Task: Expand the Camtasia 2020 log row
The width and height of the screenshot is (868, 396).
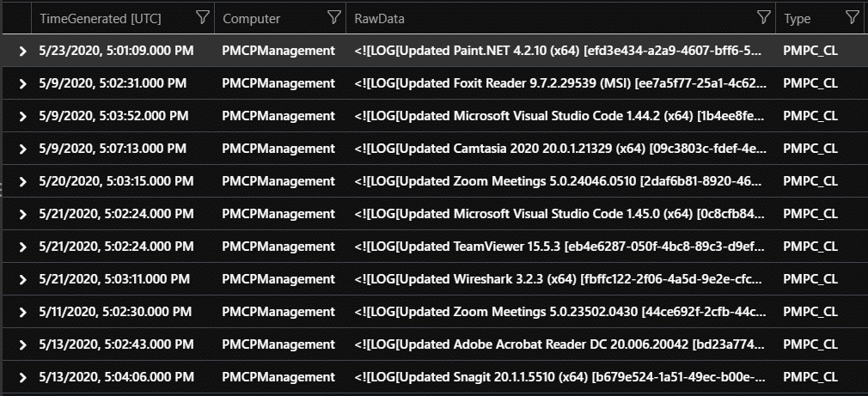Action: (x=22, y=149)
